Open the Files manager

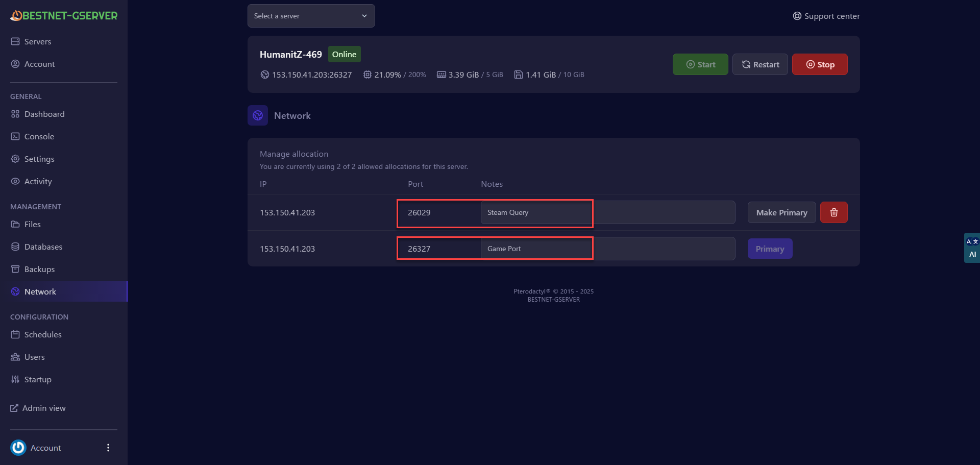(x=33, y=224)
